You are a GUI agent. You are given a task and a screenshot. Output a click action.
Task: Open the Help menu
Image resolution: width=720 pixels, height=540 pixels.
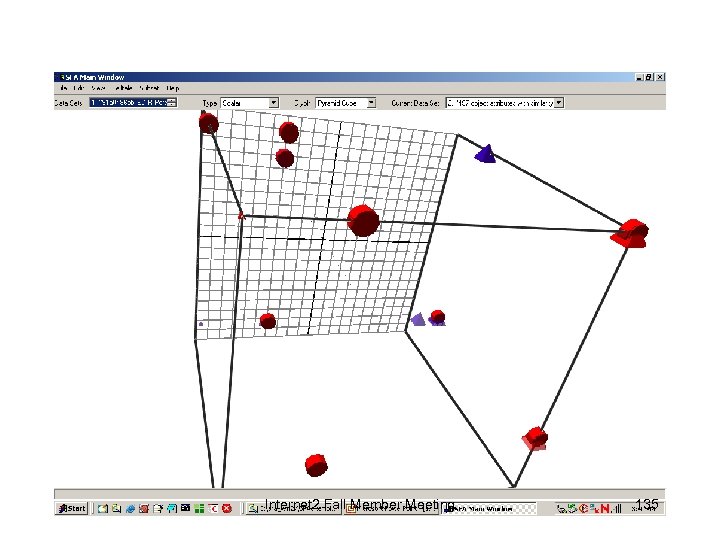click(x=172, y=88)
